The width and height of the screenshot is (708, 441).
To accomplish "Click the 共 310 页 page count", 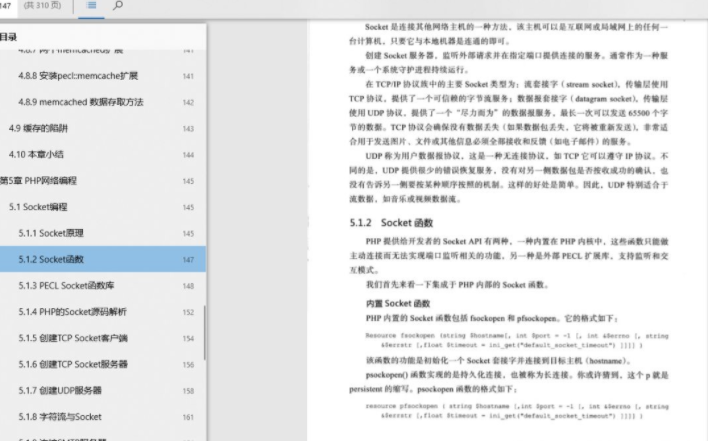I will tap(42, 5).
